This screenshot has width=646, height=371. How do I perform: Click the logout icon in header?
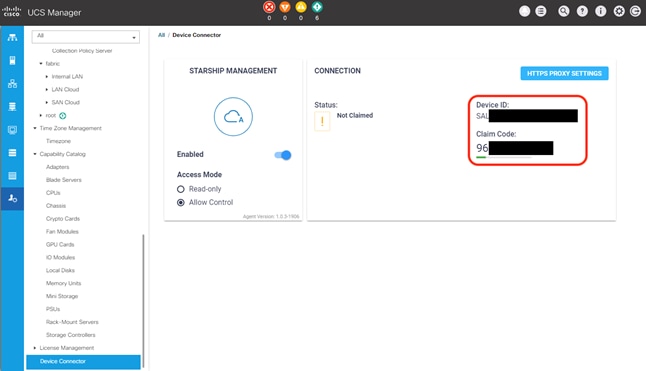tap(635, 11)
